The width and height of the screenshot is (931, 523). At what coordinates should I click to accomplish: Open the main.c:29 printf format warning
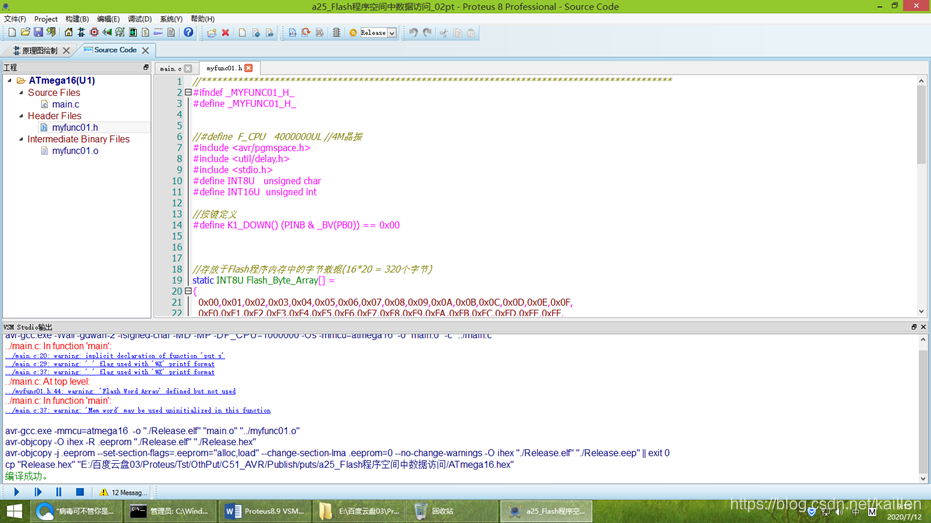click(x=110, y=364)
